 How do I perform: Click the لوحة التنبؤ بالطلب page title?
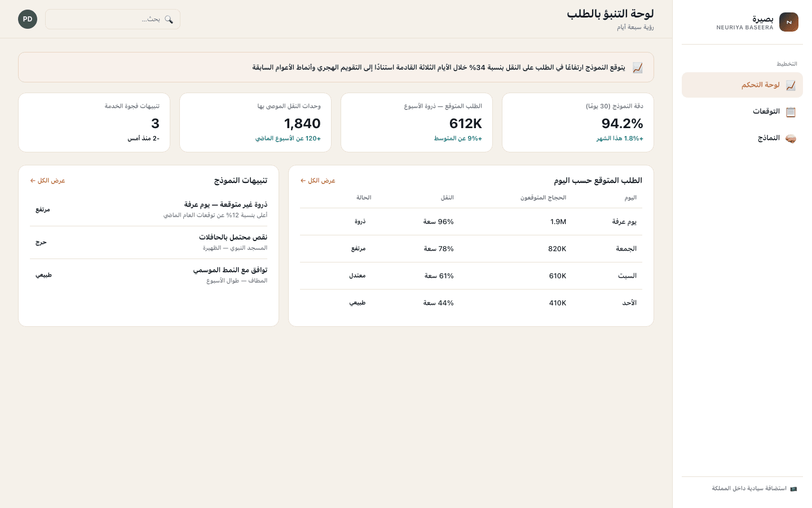pos(611,14)
